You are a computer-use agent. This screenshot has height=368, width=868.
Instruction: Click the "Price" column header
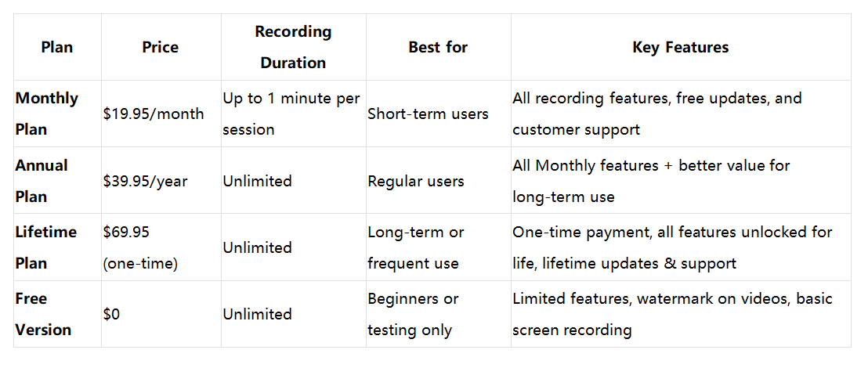160,48
